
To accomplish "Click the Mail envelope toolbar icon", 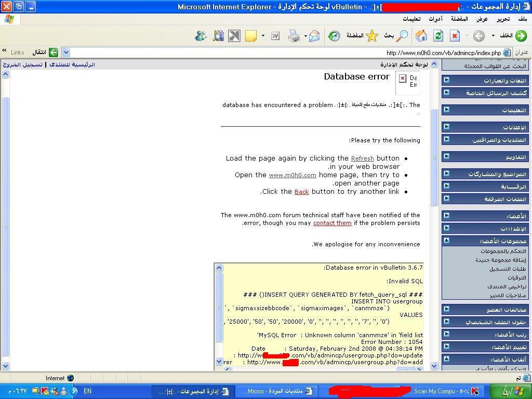I will coord(314,36).
